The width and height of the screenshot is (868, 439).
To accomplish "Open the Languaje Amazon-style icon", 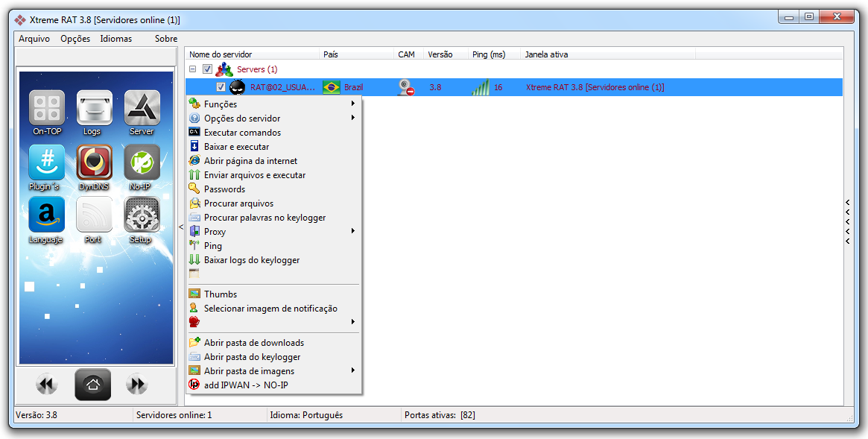I will [x=47, y=215].
